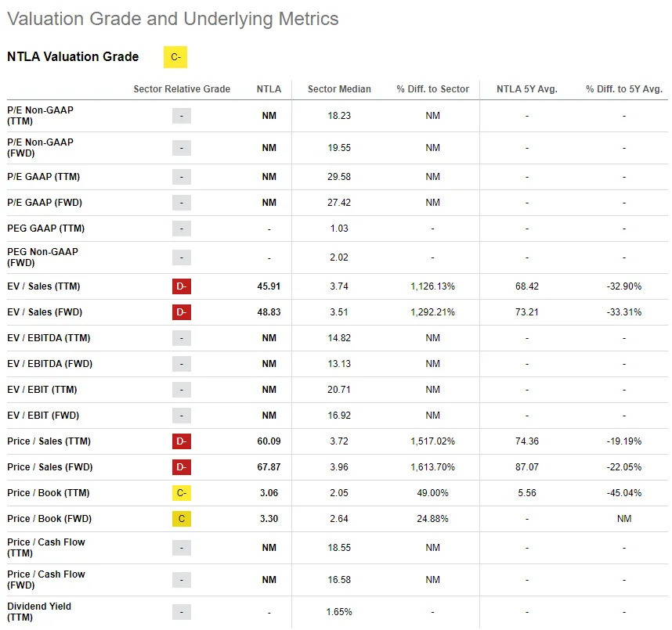Open the Dividend Yield (TTM) metric label
Viewport: 672px width, 630px height.
[39, 612]
